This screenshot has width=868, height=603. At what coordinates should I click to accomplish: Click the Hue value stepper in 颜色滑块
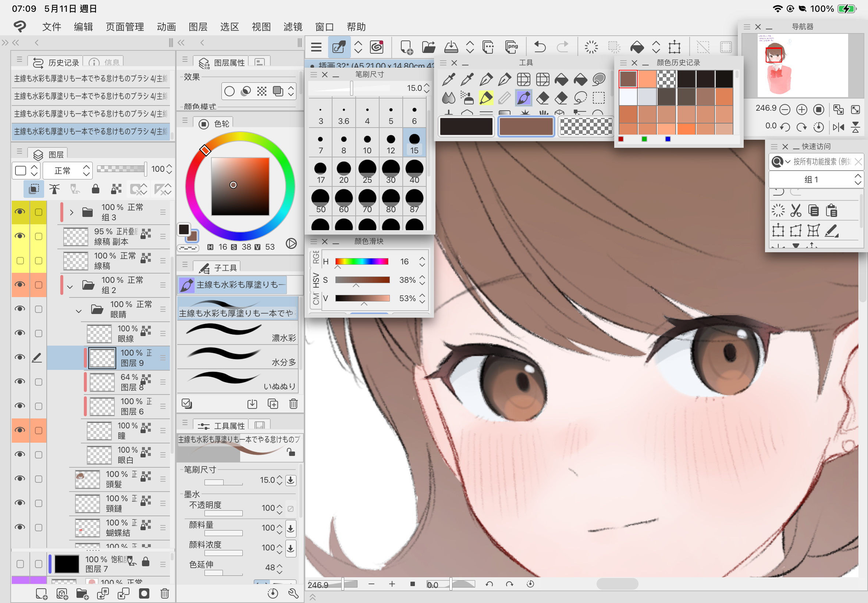tap(422, 261)
